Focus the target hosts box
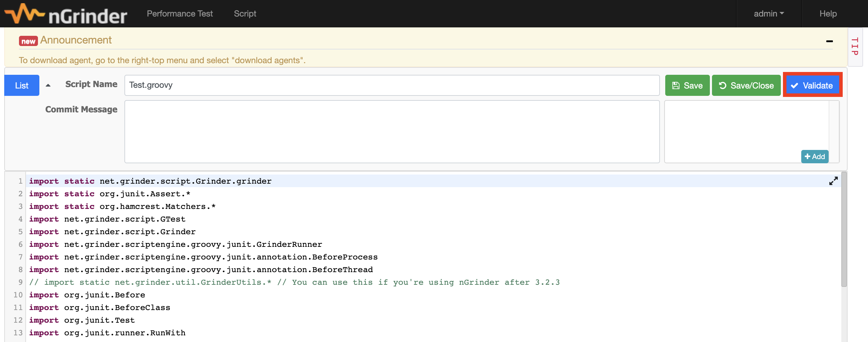Screen dimensions: 868x342 (x=747, y=132)
